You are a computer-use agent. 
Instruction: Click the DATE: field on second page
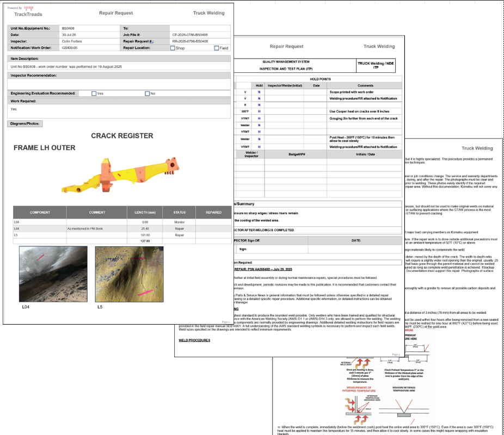click(x=355, y=240)
